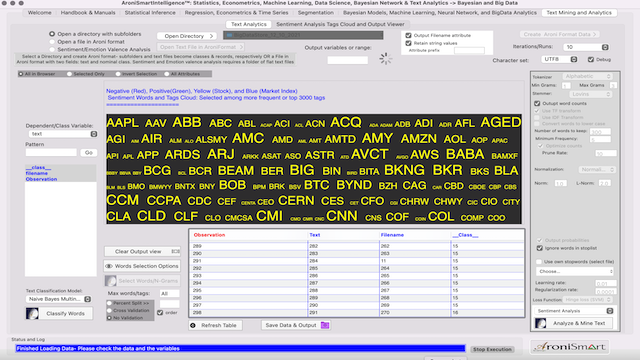
Task: Click the 'BTC' tag in the cloud
Action: pos(317,185)
